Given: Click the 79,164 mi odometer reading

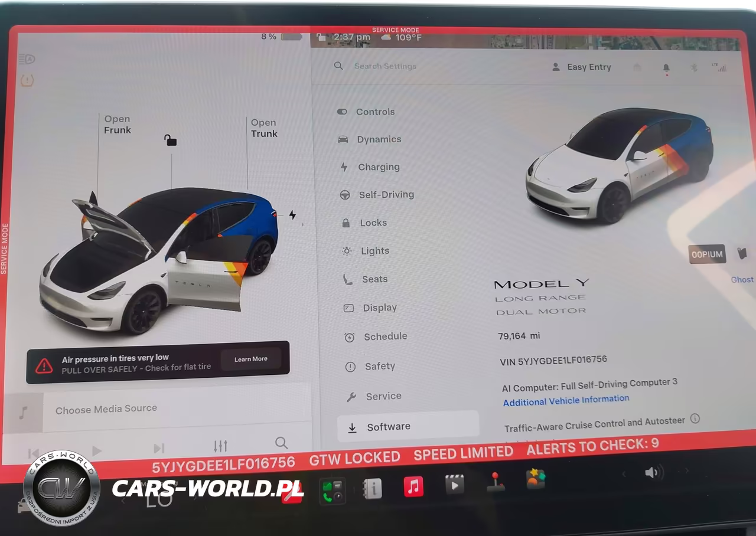Looking at the screenshot, I should [x=519, y=336].
